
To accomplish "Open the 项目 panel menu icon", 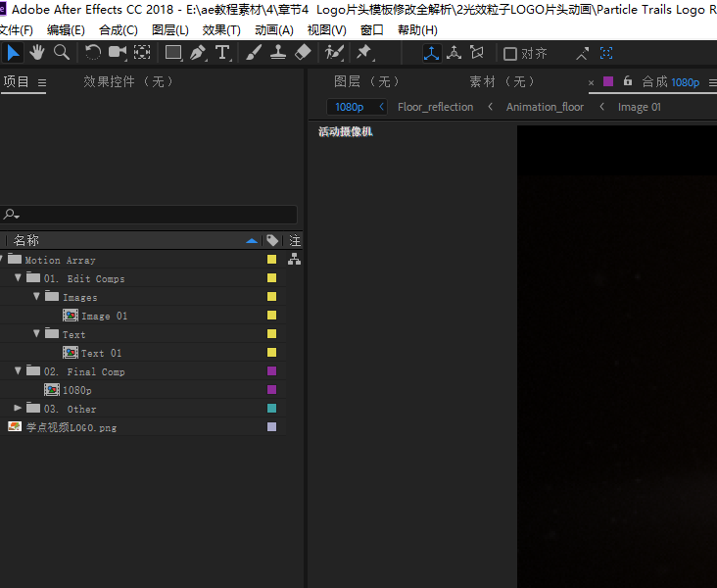I will click(x=42, y=83).
